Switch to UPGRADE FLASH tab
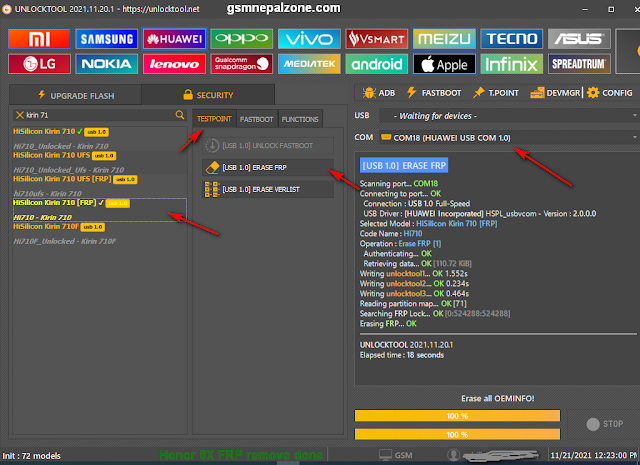Screen dimensions: 640x465 [76, 96]
